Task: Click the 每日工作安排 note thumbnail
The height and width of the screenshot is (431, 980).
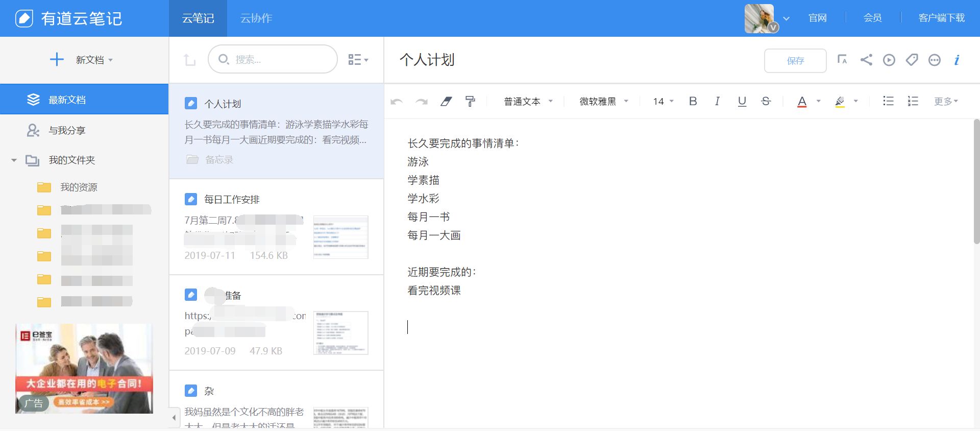Action: click(x=340, y=237)
